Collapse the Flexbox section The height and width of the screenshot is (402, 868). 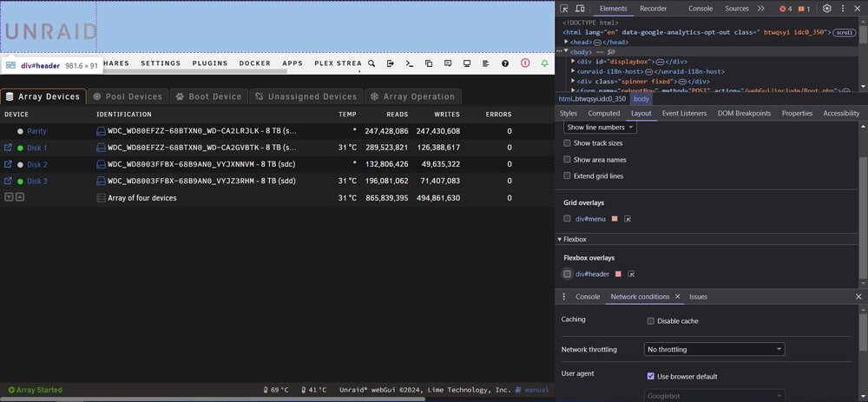[x=559, y=240]
